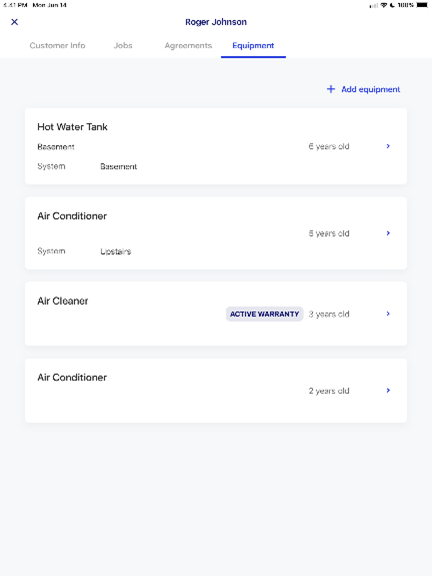Screen dimensions: 432x576
Task: Open the Jobs tab
Action: (123, 46)
